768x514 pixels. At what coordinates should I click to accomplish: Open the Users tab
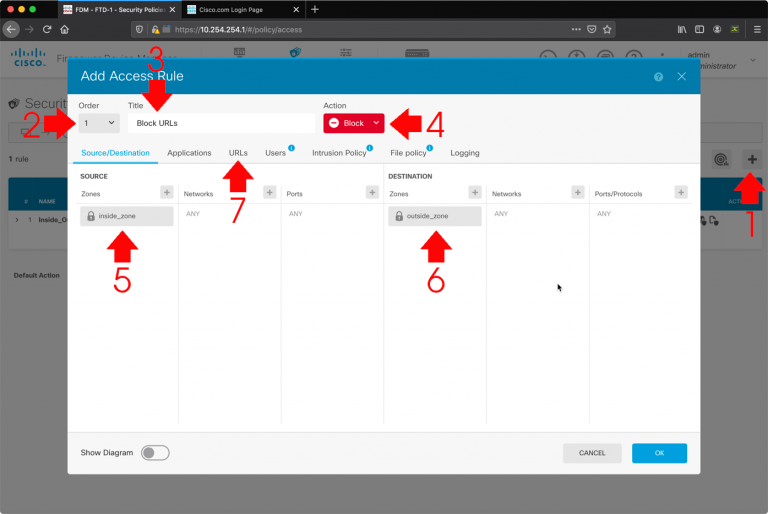click(275, 153)
